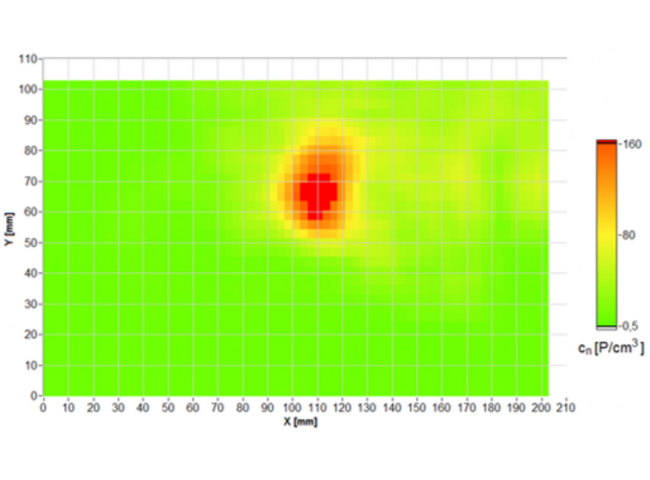Screen dimensions: 650x480
Task: Click the red hotspot in the heatmap
Action: tap(318, 196)
